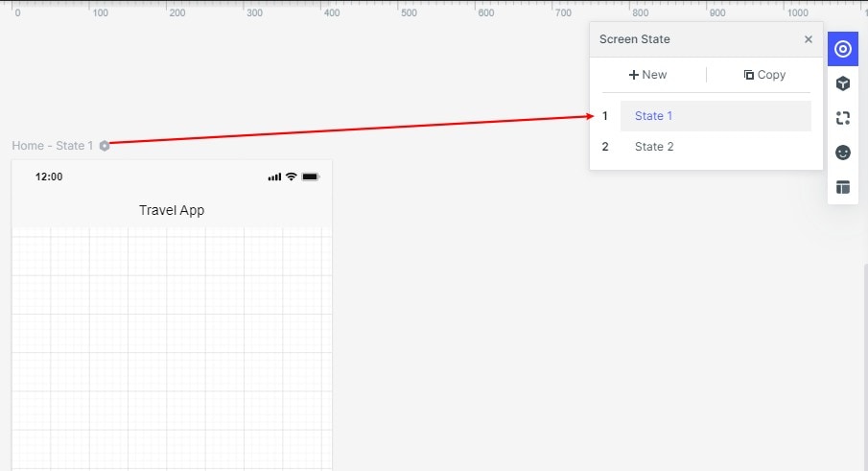
Task: Click the signal bars icon in status bar
Action: click(274, 177)
